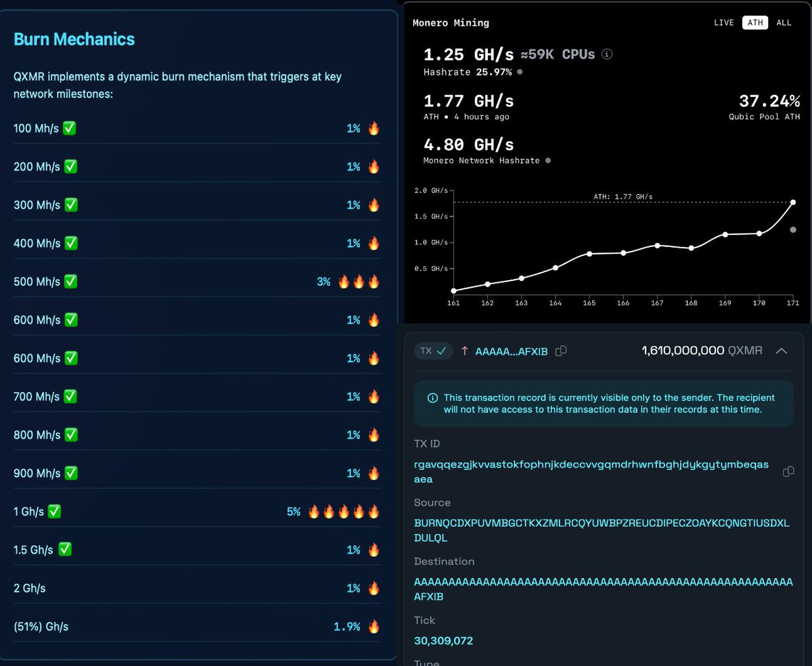The image size is (812, 666).
Task: Click the green check next to 900 Mh/s
Action: (x=70, y=473)
